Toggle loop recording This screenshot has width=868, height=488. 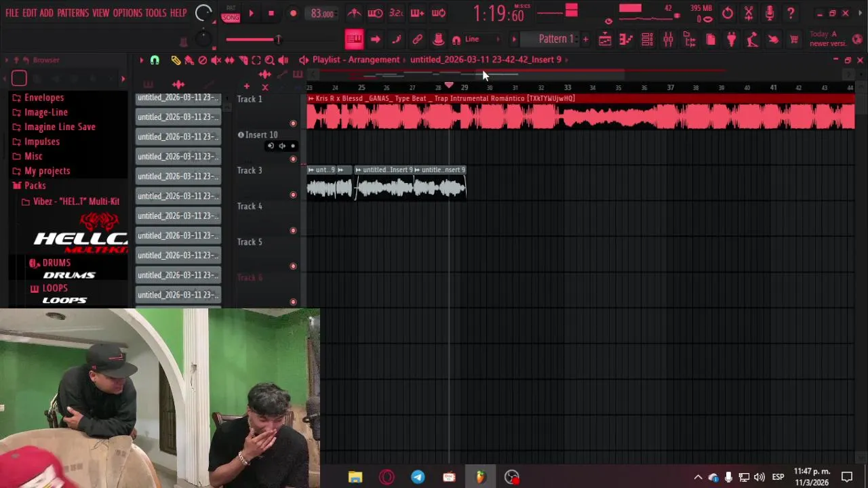pyautogui.click(x=439, y=13)
